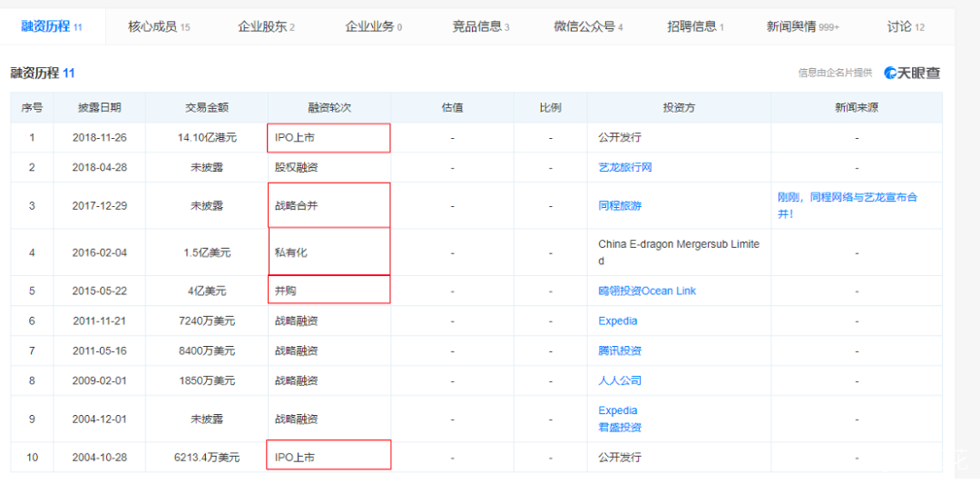Select amount cell 4亿美元

[x=207, y=291]
